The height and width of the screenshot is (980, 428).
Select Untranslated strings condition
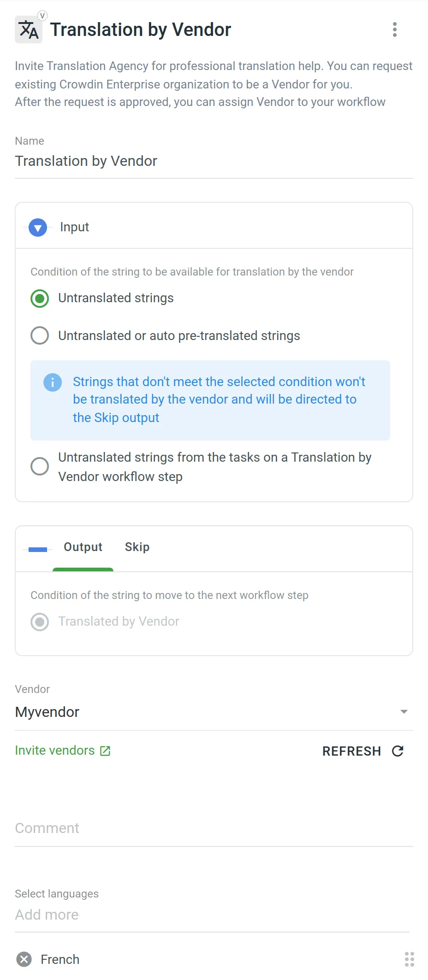coord(40,298)
